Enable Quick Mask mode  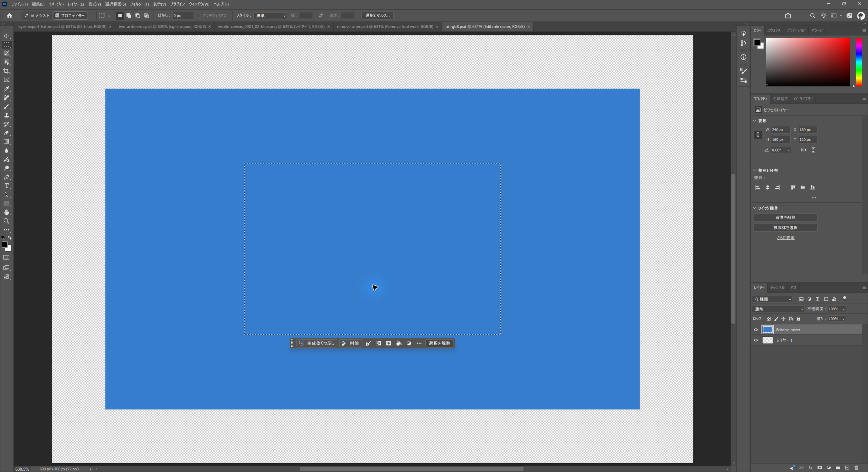6,258
